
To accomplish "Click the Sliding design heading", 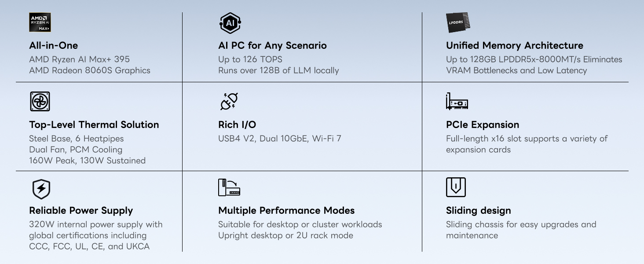I will click(x=479, y=210).
